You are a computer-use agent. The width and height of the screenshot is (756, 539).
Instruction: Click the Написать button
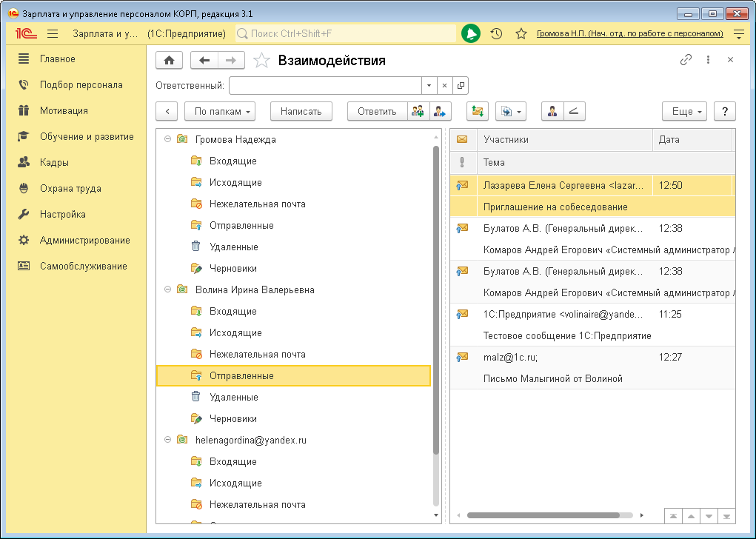(x=301, y=111)
